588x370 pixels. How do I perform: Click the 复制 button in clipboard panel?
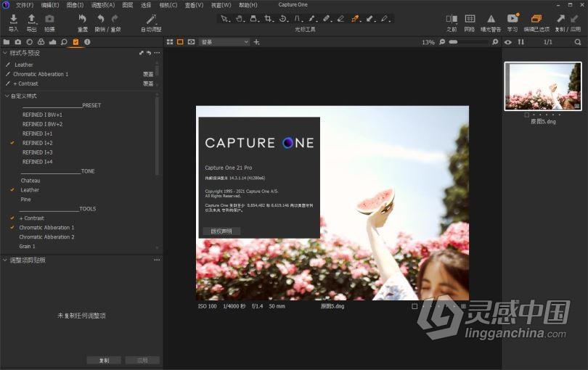(x=104, y=361)
